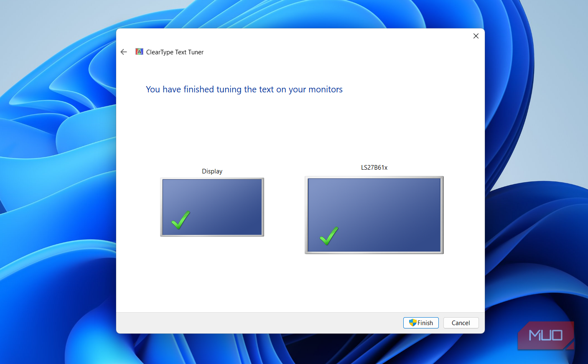Click the "Display" monitor label
This screenshot has width=588, height=364.
coord(212,171)
